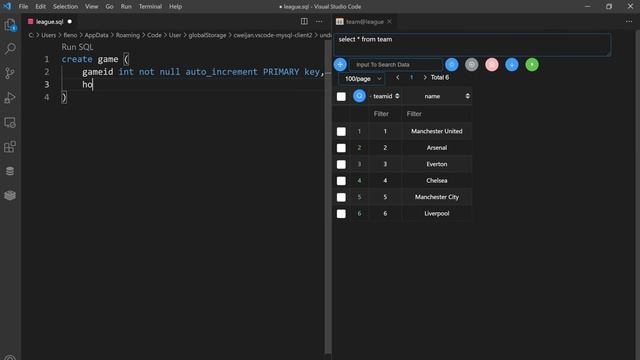
Task: Click the AppData breadcrumb segment
Action: coord(96,35)
